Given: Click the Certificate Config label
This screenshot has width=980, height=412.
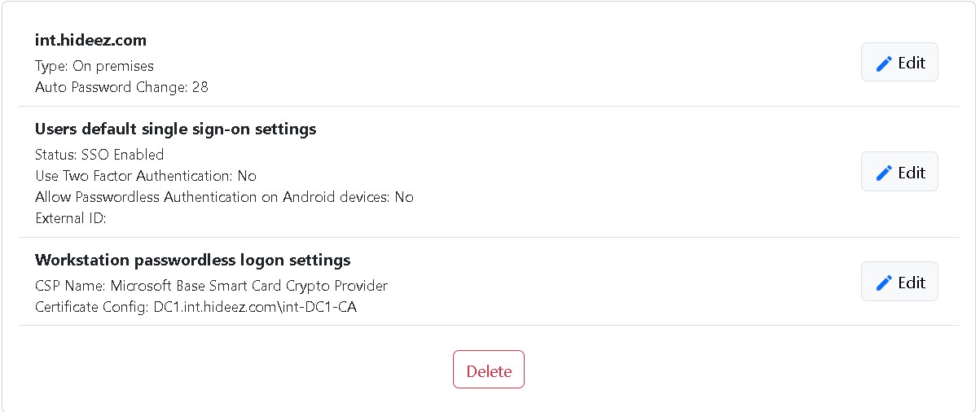Looking at the screenshot, I should click(92, 307).
